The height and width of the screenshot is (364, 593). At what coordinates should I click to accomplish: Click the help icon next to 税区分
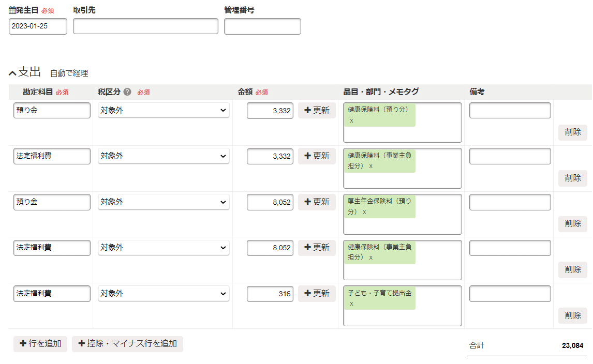pyautogui.click(x=126, y=92)
